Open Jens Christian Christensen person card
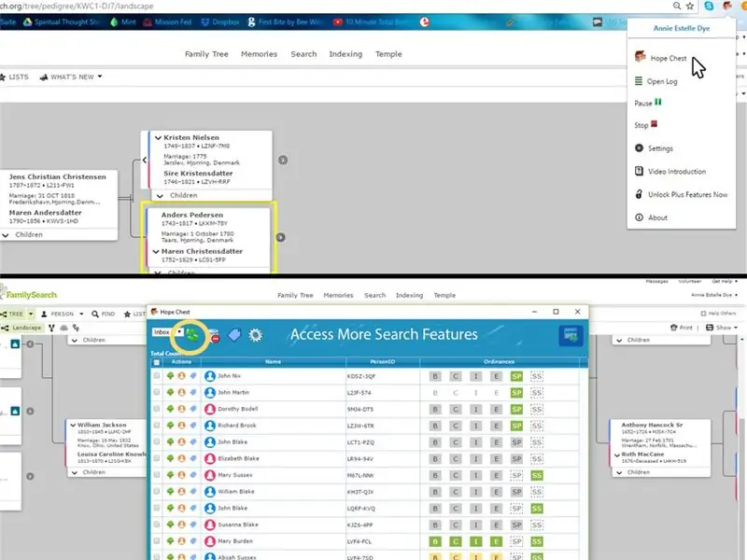Viewport: 747px width, 560px height. (x=58, y=176)
